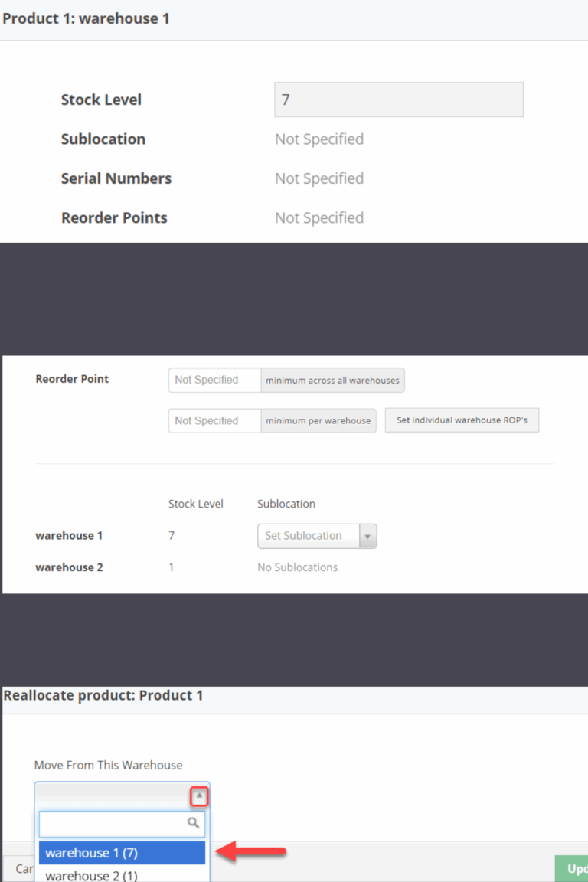Click the No Sublocations label for warehouse 2
Viewport: 588px width, 882px height.
coord(298,567)
